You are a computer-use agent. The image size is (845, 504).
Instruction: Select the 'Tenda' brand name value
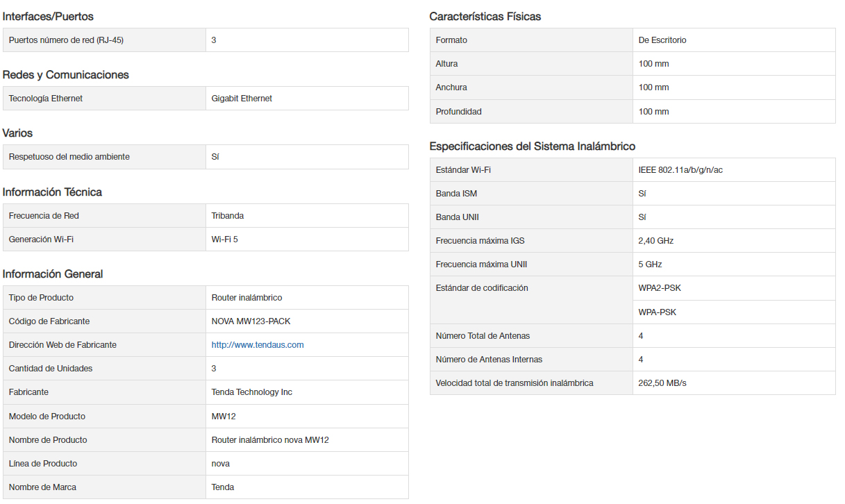pos(223,487)
